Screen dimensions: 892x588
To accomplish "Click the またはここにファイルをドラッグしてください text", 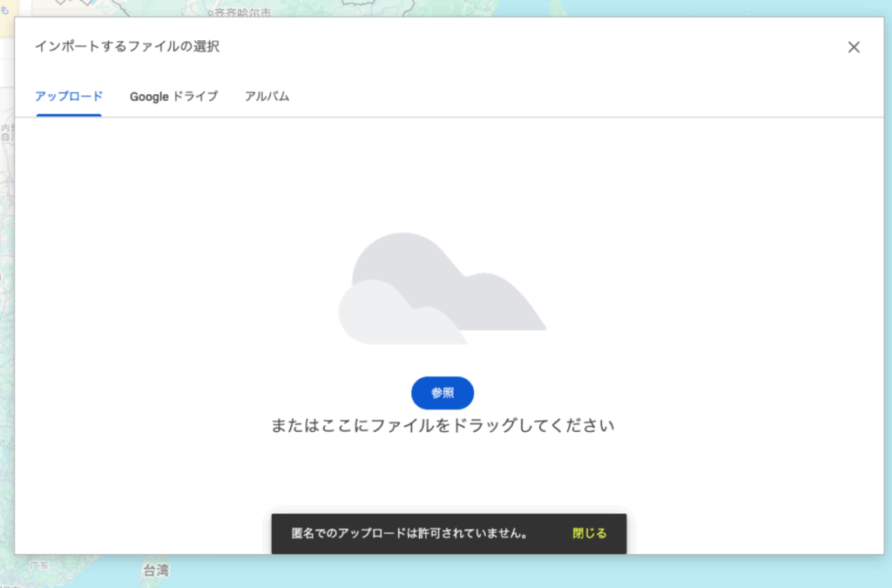I will point(443,426).
